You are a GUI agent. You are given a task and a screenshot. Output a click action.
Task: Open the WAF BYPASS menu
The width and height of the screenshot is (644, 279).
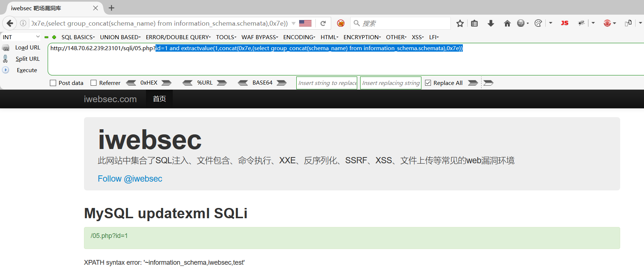point(260,37)
